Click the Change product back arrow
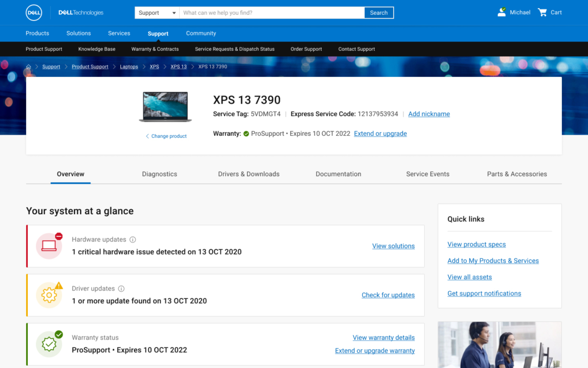 [147, 136]
